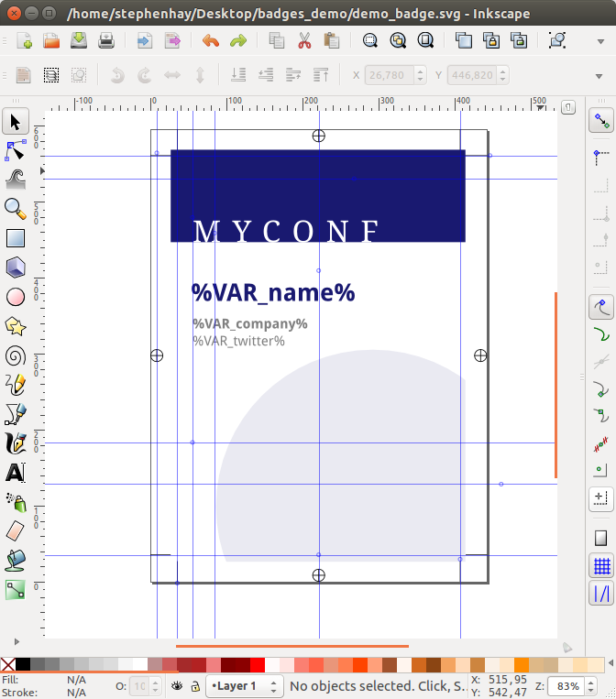Viewport: 616px width, 699px height.
Task: Open an existing document folder icon
Action: coord(51,40)
